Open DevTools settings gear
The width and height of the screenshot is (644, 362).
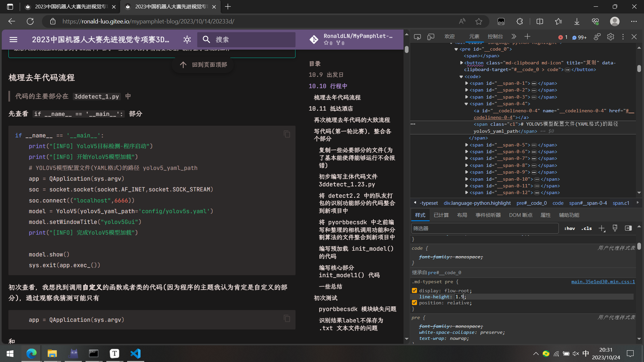(610, 37)
